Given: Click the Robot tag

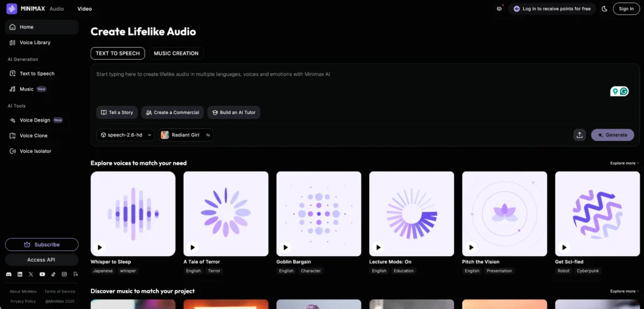Looking at the screenshot, I should click(x=563, y=271).
